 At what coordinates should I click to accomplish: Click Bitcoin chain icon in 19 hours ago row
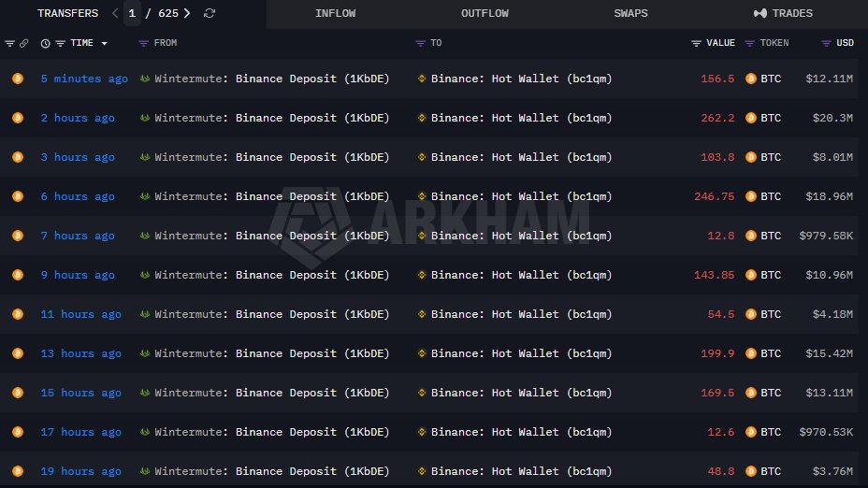click(x=18, y=471)
